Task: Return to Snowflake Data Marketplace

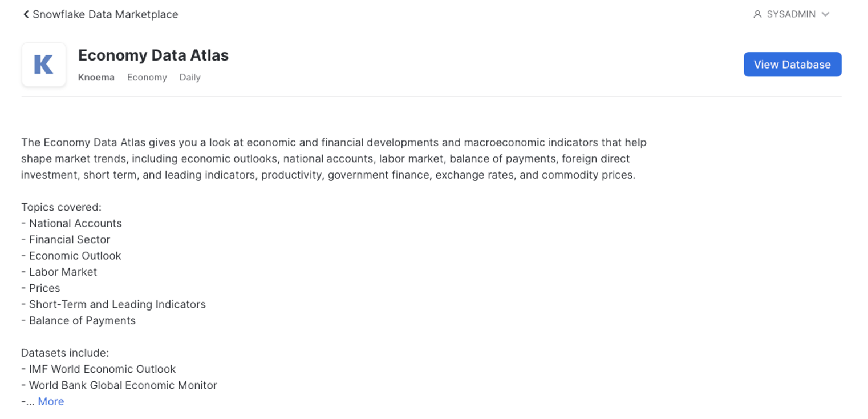Action: [105, 14]
